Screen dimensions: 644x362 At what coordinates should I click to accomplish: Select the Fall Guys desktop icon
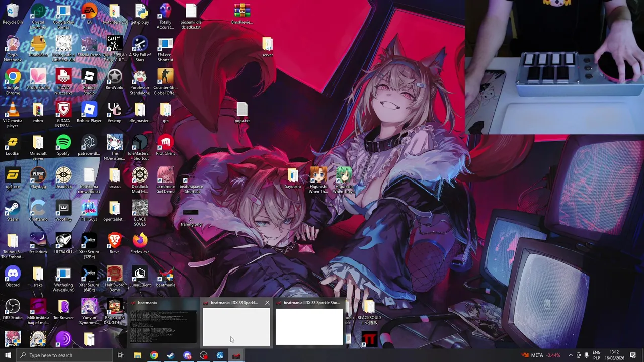pos(89,211)
